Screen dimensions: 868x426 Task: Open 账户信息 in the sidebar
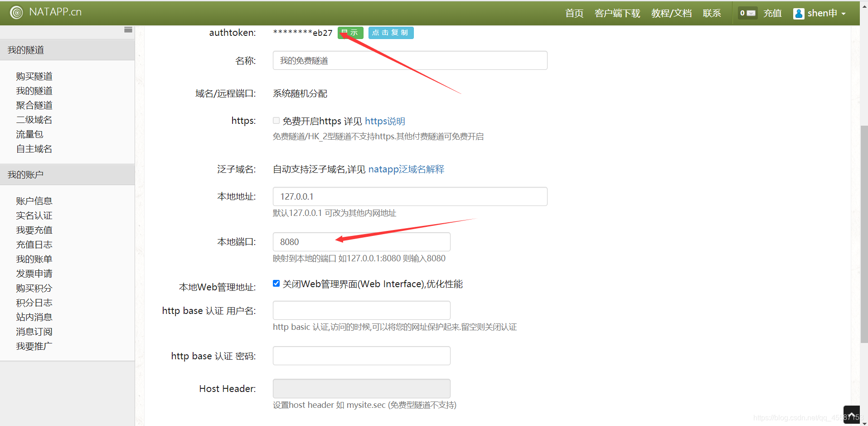34,201
